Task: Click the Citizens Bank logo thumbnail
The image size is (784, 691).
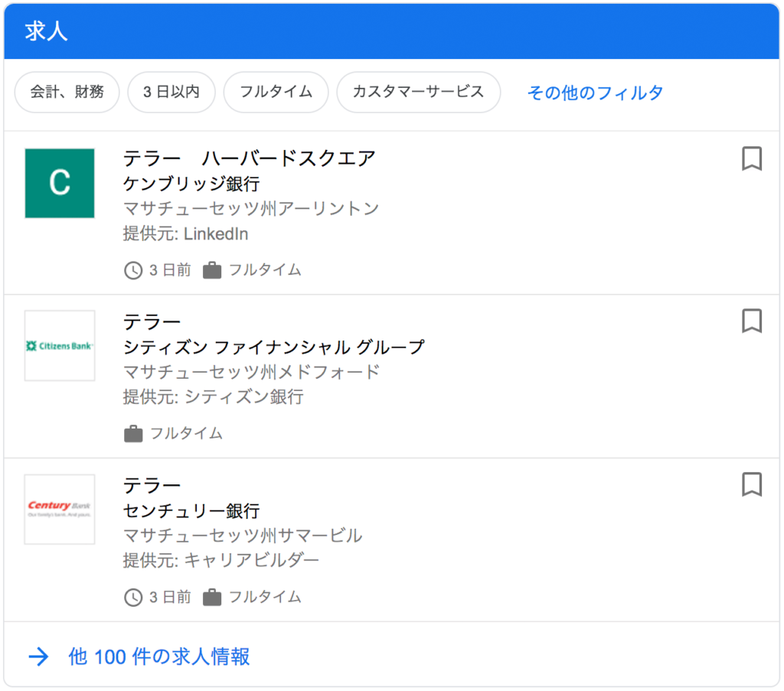Action: click(x=60, y=346)
